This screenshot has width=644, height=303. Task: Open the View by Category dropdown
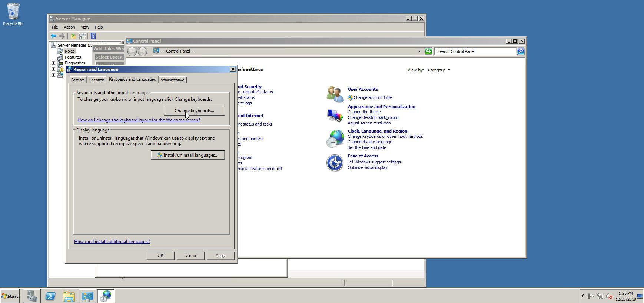[x=439, y=70]
